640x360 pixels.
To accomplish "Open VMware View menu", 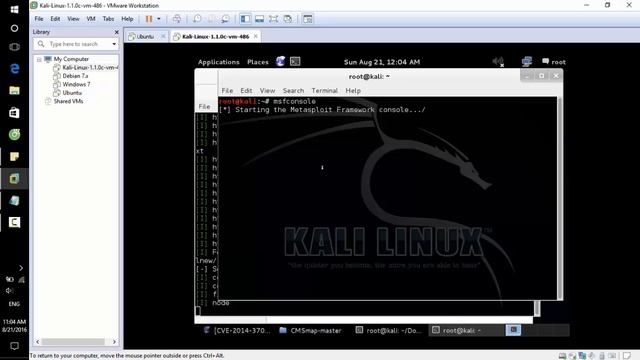I will tap(73, 19).
